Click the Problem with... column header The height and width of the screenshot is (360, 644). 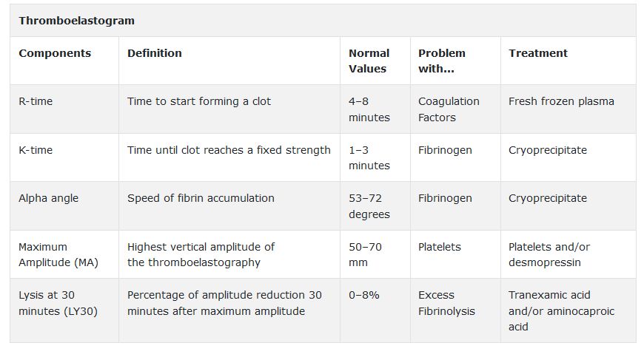(x=441, y=61)
